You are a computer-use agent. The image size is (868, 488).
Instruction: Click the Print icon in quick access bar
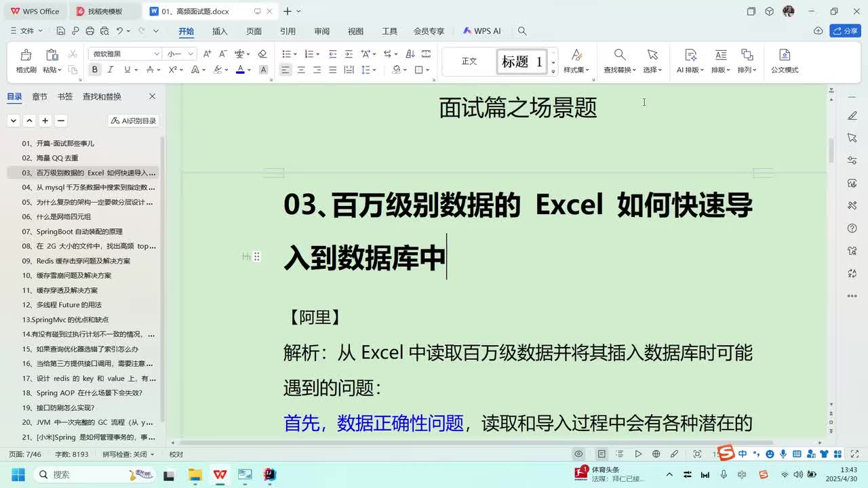coord(90,31)
